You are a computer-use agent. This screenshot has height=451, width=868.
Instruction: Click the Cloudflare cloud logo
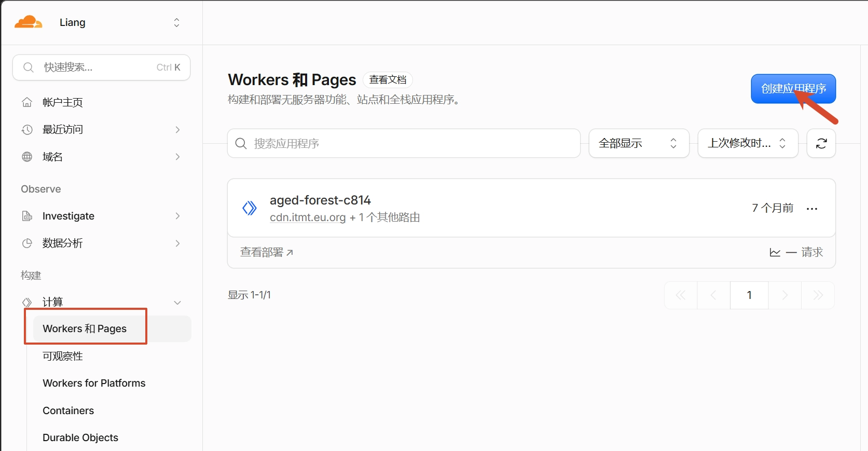coord(28,22)
